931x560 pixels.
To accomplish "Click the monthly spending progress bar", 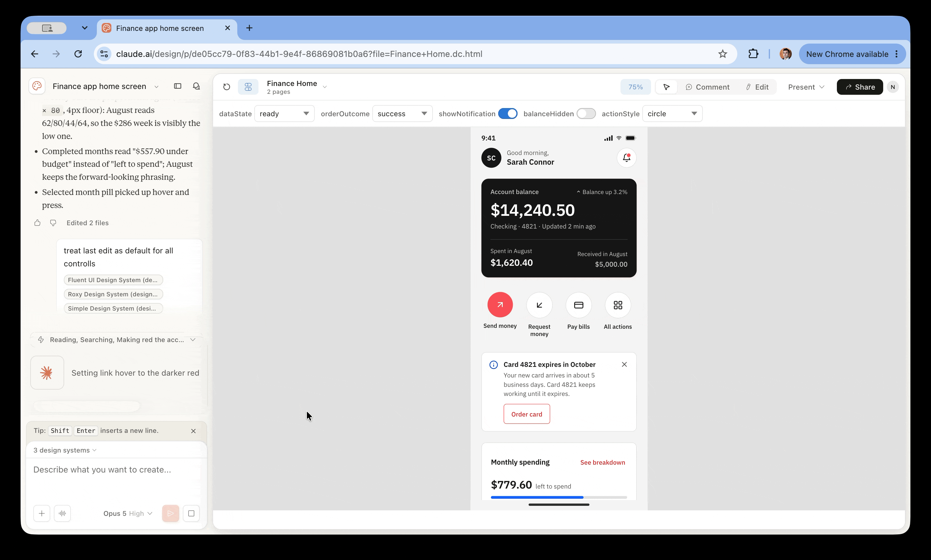I will [559, 497].
